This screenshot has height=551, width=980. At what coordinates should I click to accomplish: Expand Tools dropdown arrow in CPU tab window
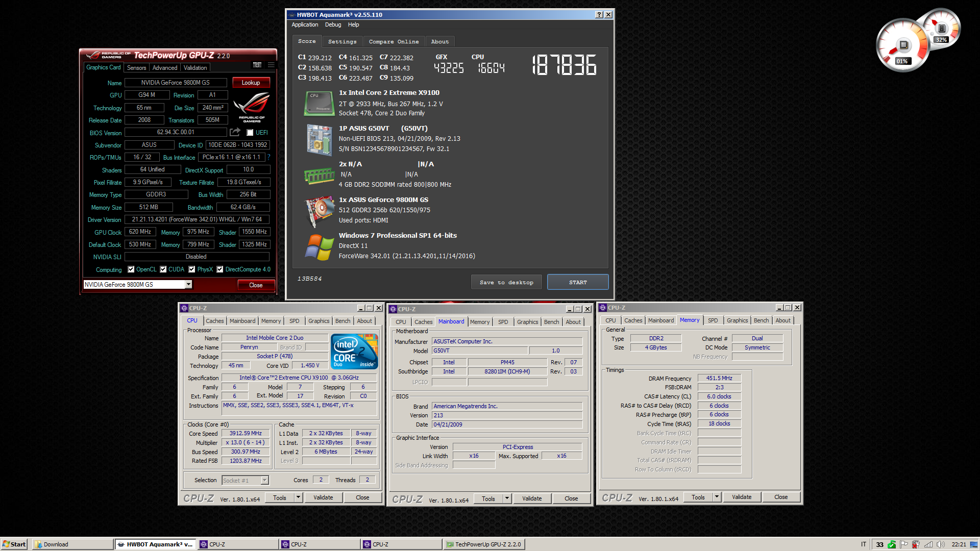click(299, 497)
